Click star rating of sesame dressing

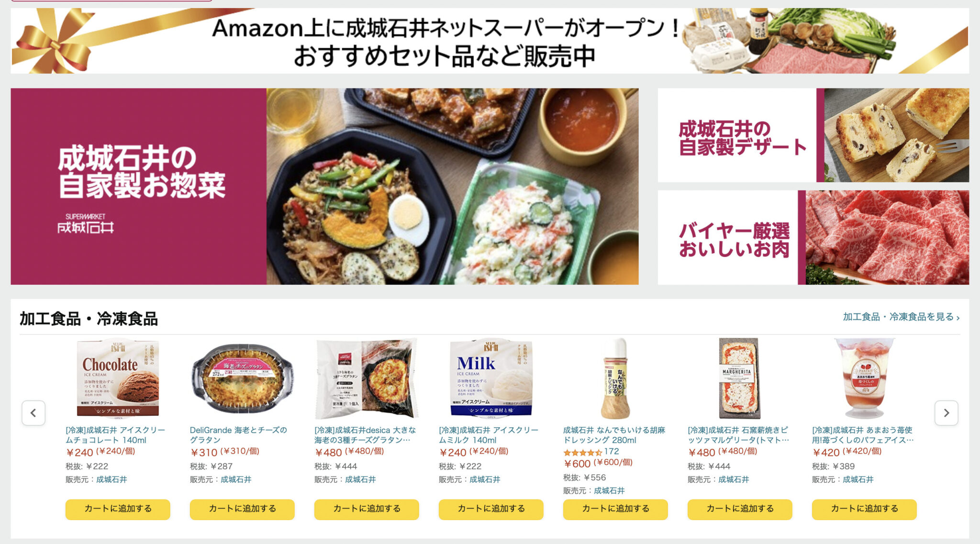[x=582, y=452]
